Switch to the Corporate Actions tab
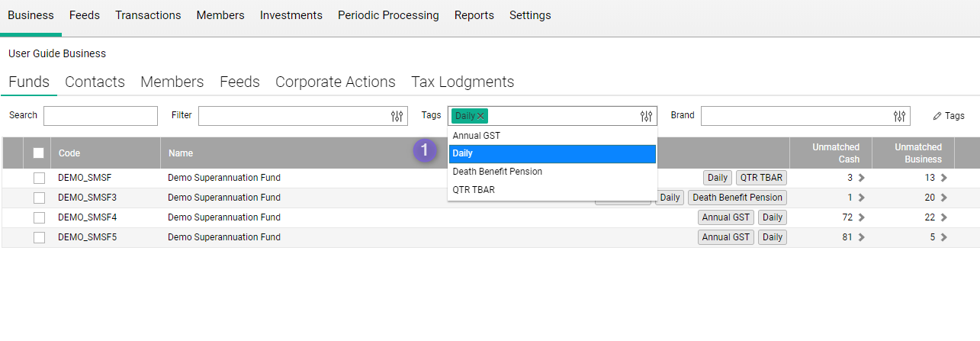The image size is (980, 341). tap(336, 82)
